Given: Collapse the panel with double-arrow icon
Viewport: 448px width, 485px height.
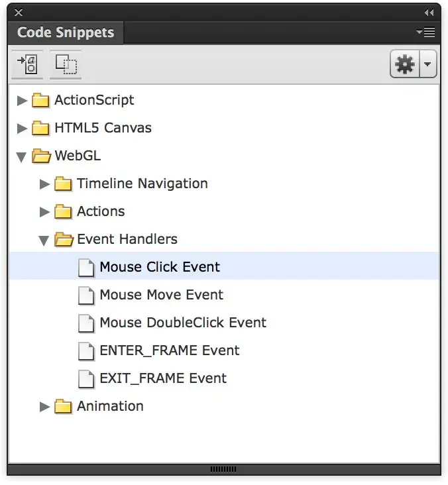Looking at the screenshot, I should pyautogui.click(x=429, y=13).
